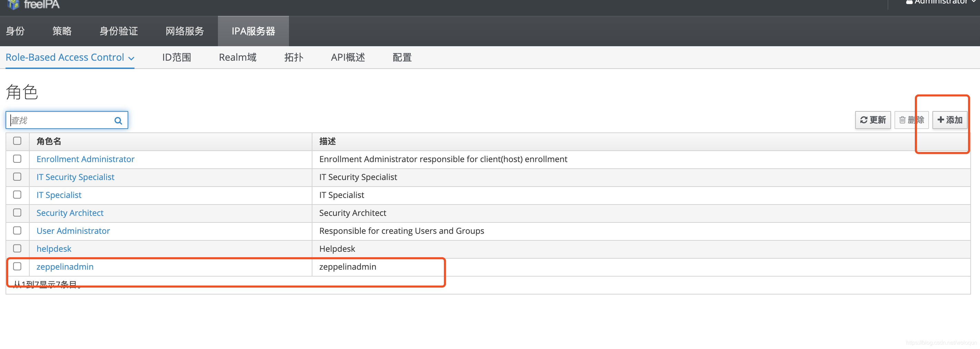Open the Security Architect role link
980x349 pixels.
pos(70,213)
